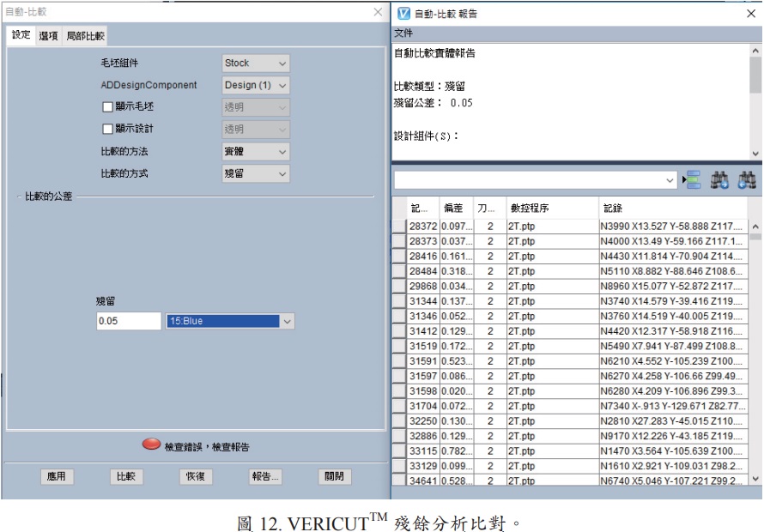This screenshot has width=764, height=532.
Task: Close the 自動-比較 報告 window
Action: coord(751,14)
